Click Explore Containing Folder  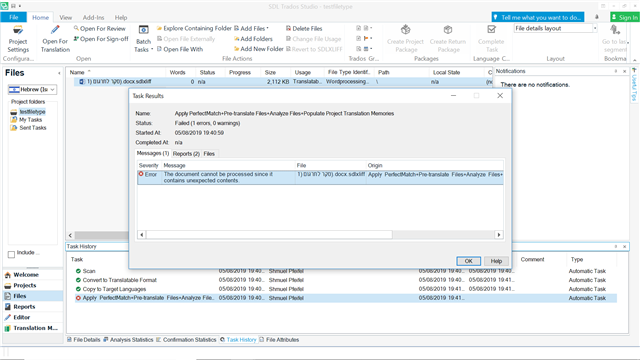(x=194, y=29)
